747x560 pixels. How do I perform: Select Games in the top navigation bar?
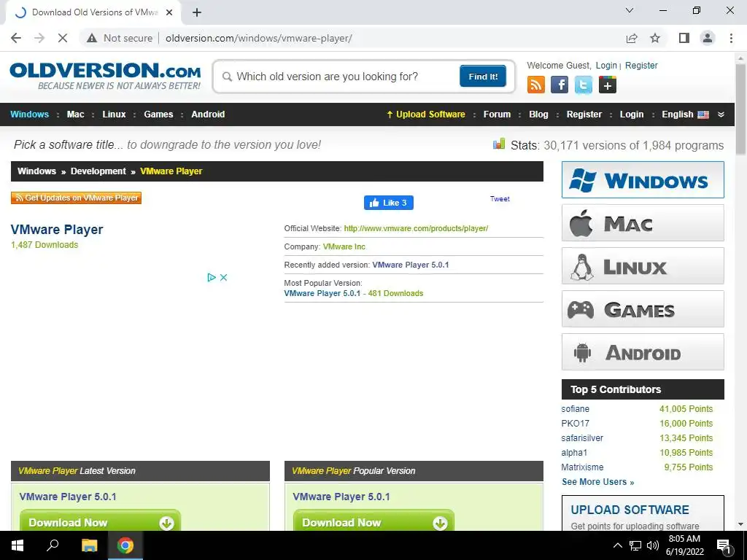(158, 114)
